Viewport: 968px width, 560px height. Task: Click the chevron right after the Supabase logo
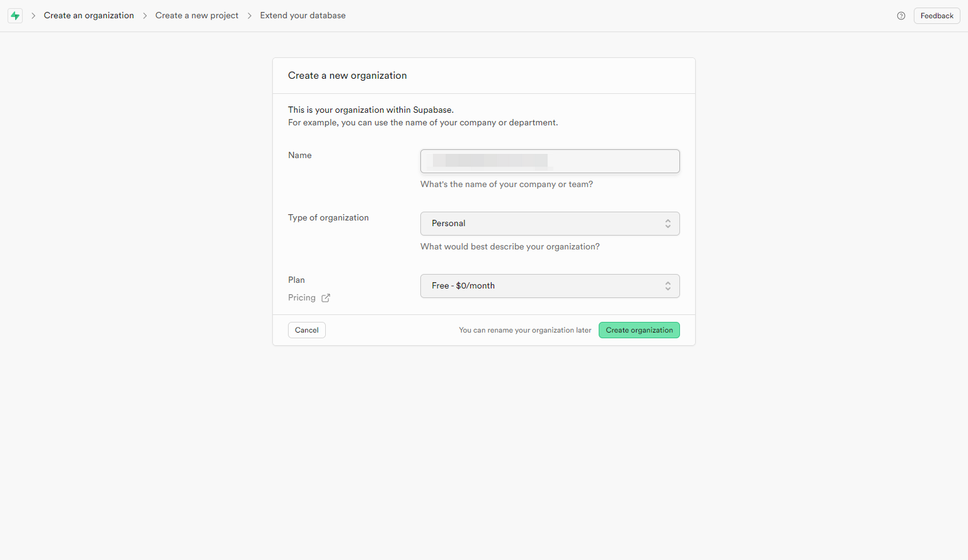(33, 16)
